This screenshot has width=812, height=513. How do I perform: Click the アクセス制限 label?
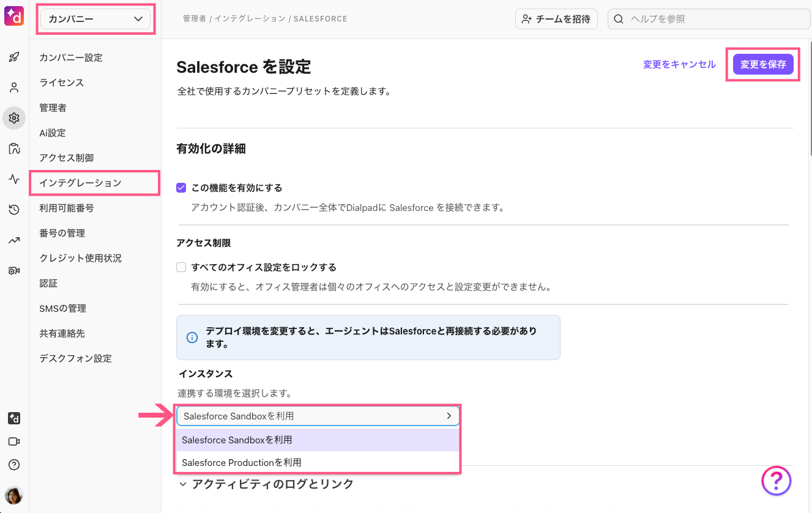[204, 243]
